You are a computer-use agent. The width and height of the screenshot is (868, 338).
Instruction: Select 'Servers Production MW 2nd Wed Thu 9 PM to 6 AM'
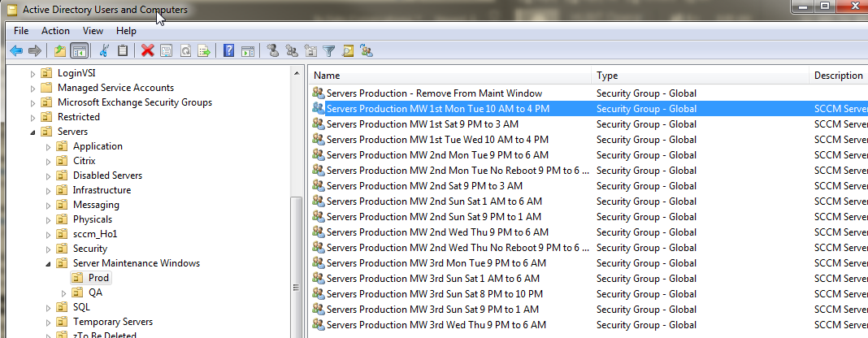pyautogui.click(x=437, y=232)
